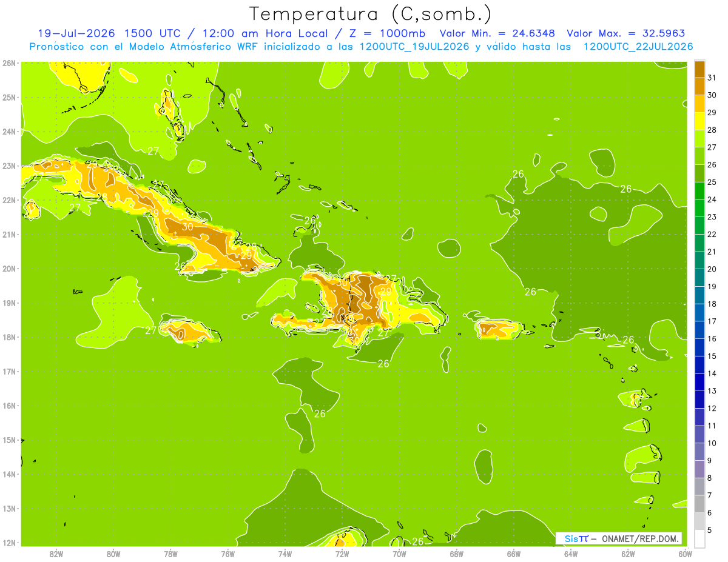Click the teal swatch between legend 19 and 20
Screen dimensions: 728x562
tap(699, 278)
